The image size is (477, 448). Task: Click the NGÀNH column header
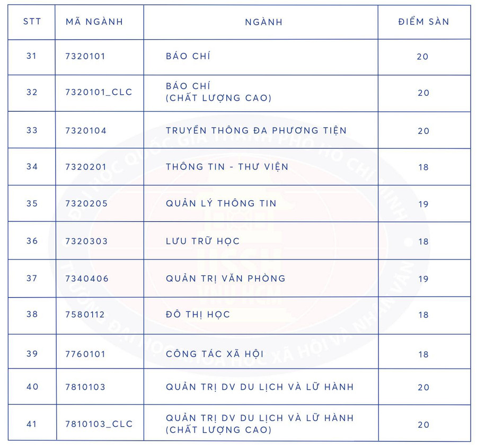pyautogui.click(x=263, y=22)
